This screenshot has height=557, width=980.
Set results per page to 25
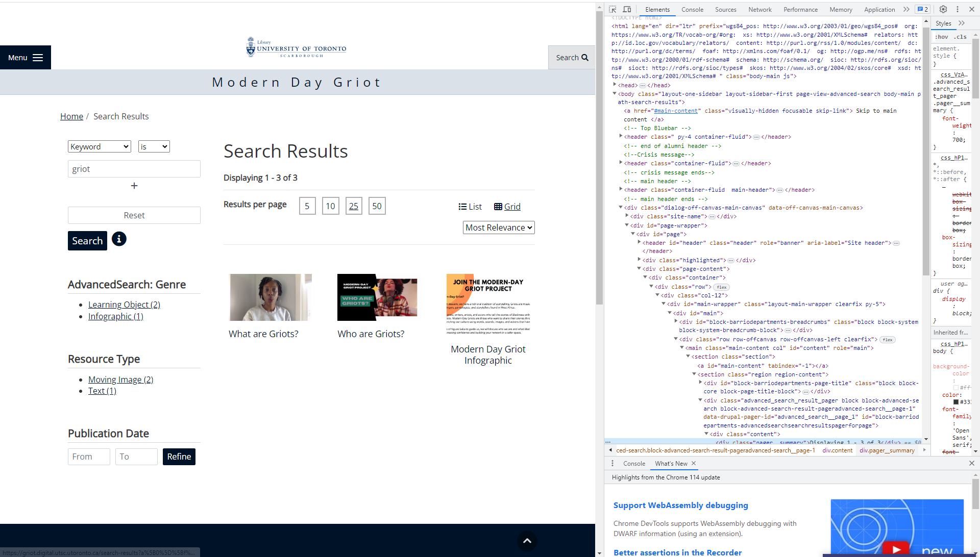coord(354,206)
